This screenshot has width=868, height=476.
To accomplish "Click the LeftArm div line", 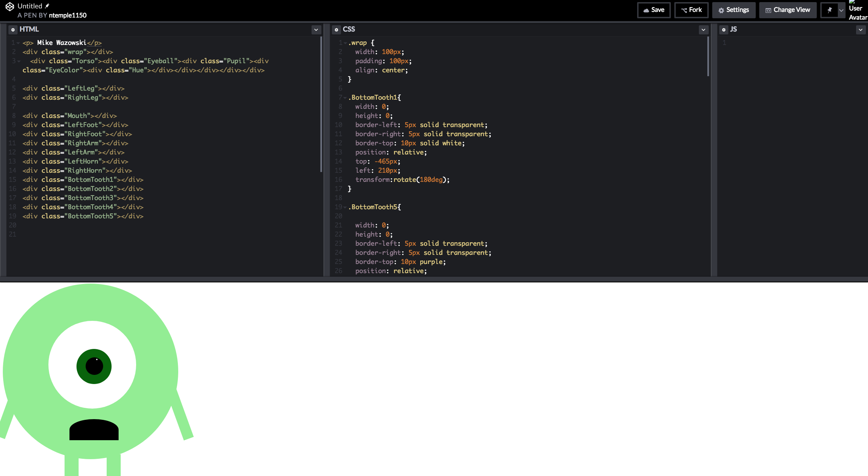I will (x=73, y=152).
